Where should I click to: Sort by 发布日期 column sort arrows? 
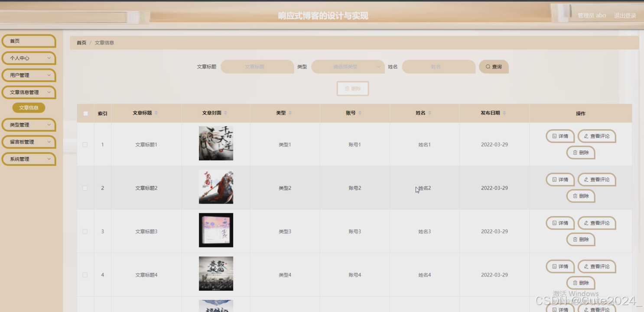tap(504, 113)
